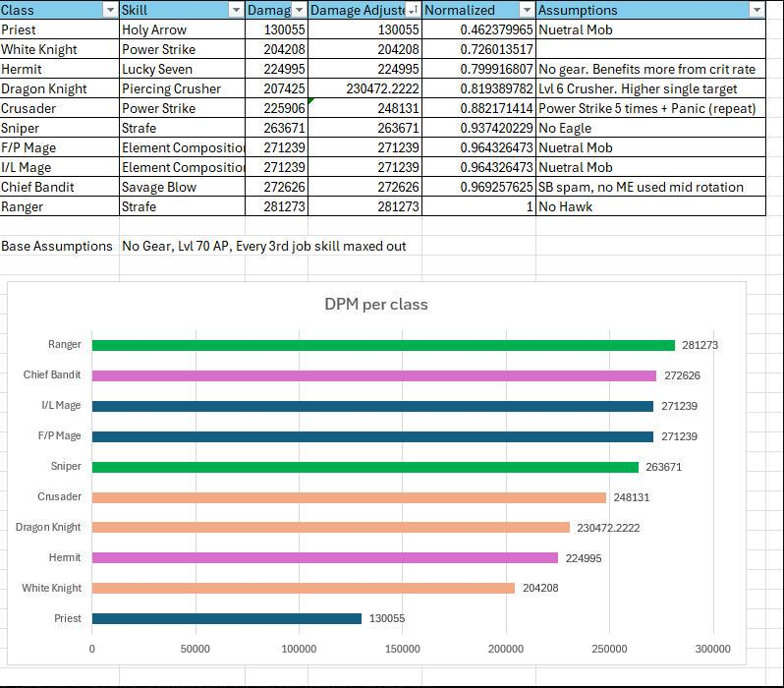The height and width of the screenshot is (688, 784).
Task: Open the Assumptions column filter dropdown
Action: [756, 10]
